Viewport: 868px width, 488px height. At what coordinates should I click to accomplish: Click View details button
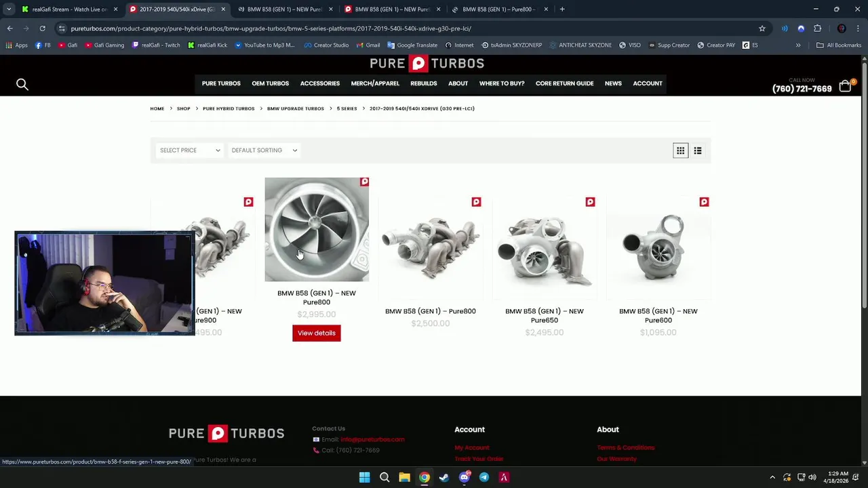(317, 333)
